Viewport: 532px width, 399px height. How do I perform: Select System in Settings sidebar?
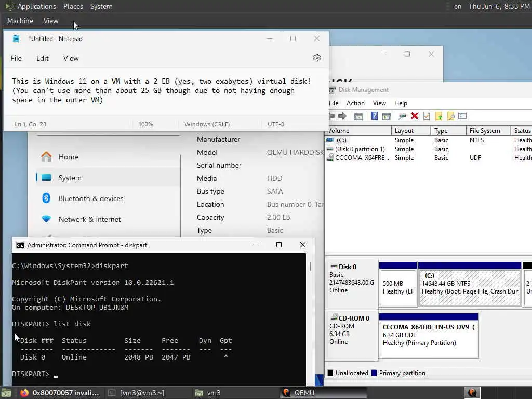click(x=108, y=178)
